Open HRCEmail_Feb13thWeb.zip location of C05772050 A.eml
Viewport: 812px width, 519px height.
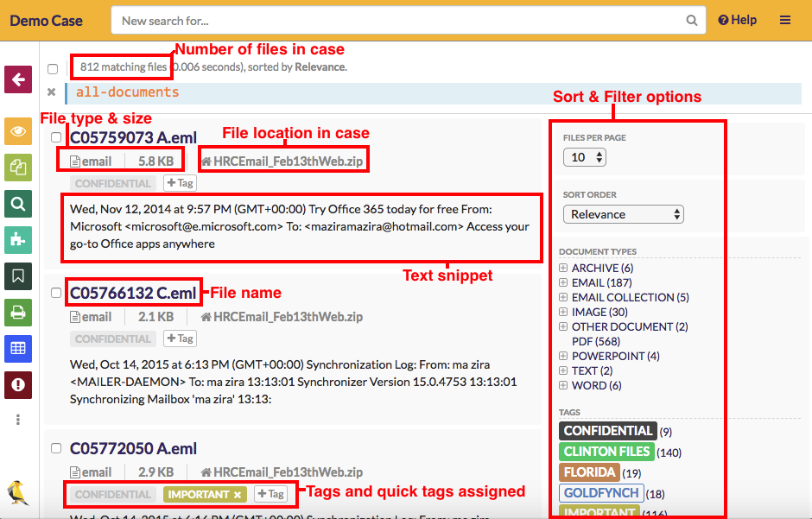pos(282,472)
